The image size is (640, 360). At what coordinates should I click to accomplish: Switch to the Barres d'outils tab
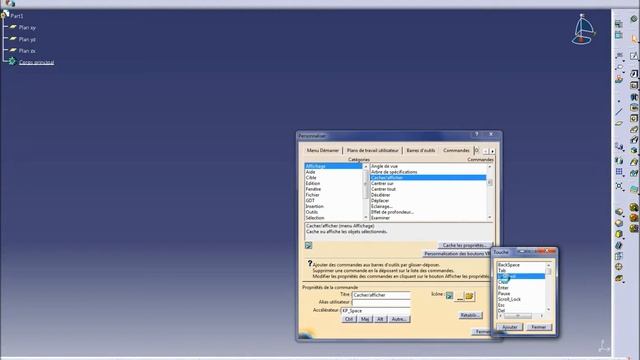click(420, 151)
